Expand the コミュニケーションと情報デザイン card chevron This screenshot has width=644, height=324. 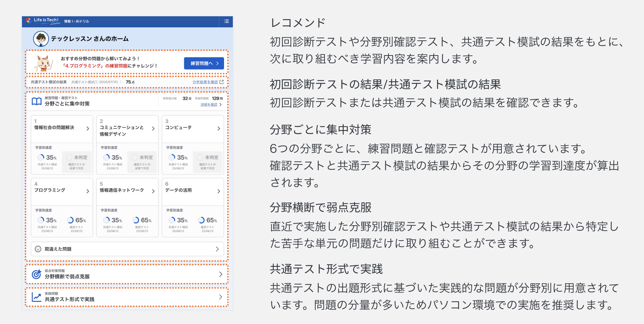pos(153,129)
